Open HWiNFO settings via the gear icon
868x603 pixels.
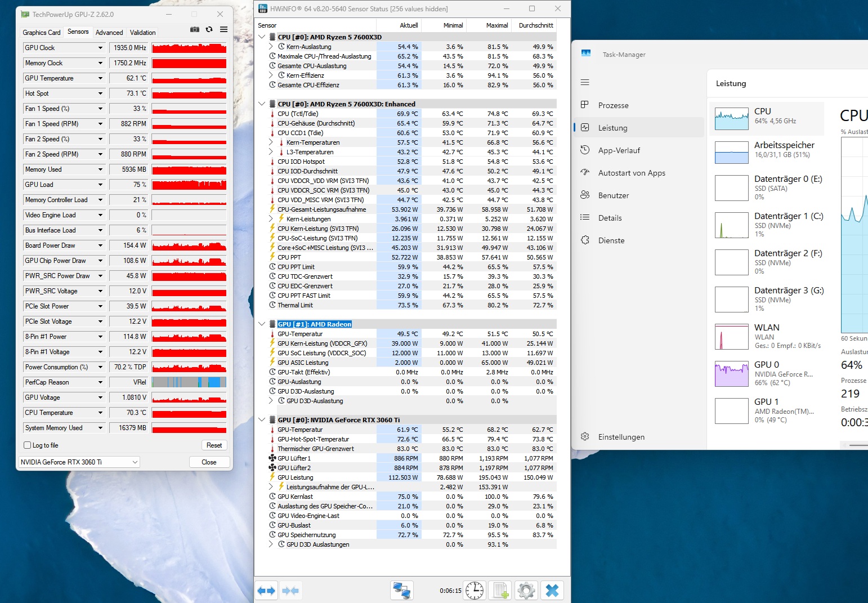526,590
